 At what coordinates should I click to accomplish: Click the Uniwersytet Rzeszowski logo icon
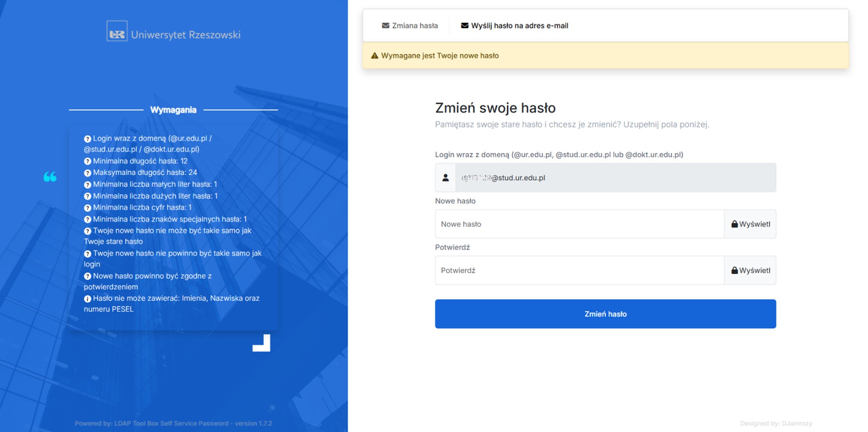tap(117, 31)
